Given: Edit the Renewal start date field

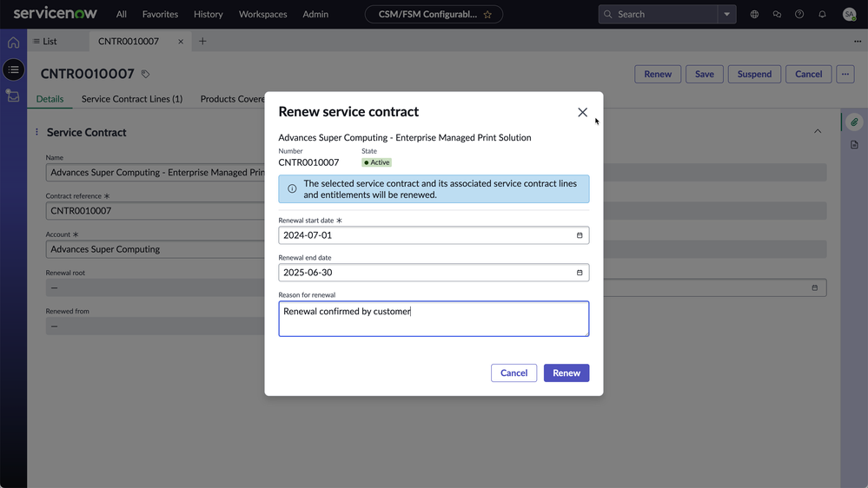Looking at the screenshot, I should [x=434, y=235].
